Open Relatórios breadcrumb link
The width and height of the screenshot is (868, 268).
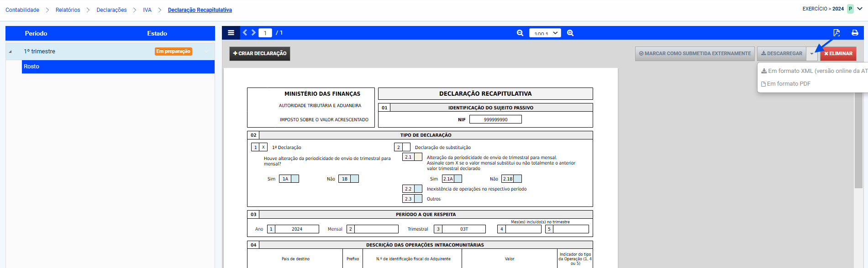pyautogui.click(x=68, y=10)
